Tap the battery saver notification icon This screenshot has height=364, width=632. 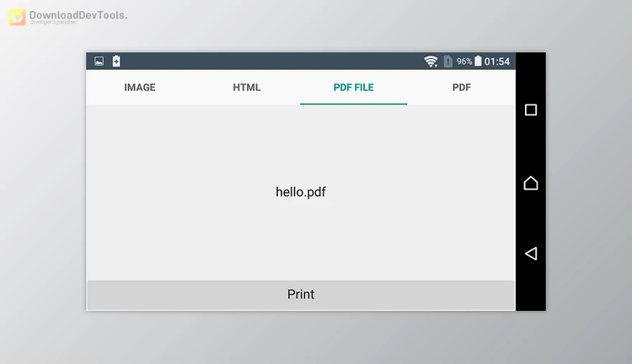click(x=116, y=61)
